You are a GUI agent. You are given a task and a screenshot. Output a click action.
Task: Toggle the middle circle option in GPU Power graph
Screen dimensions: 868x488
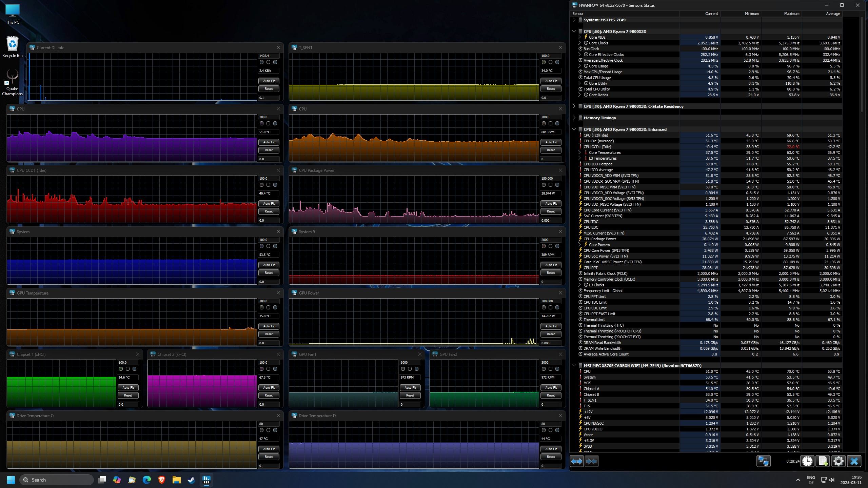550,307
